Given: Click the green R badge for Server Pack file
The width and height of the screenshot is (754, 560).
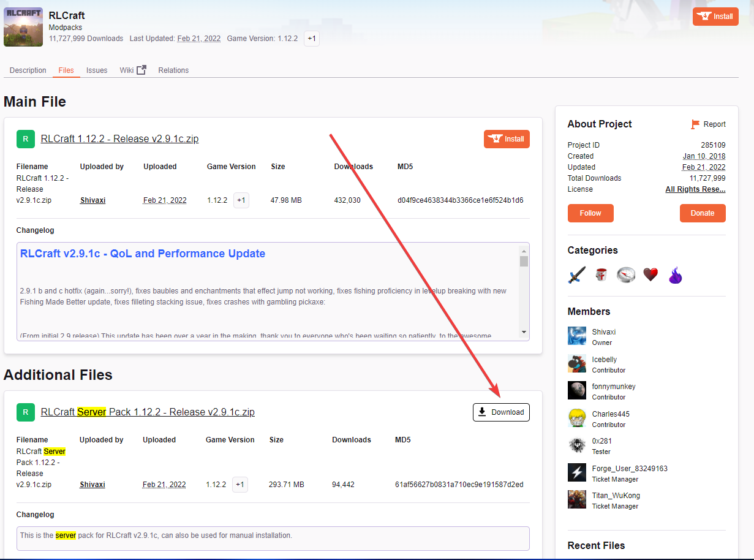Looking at the screenshot, I should 25,412.
